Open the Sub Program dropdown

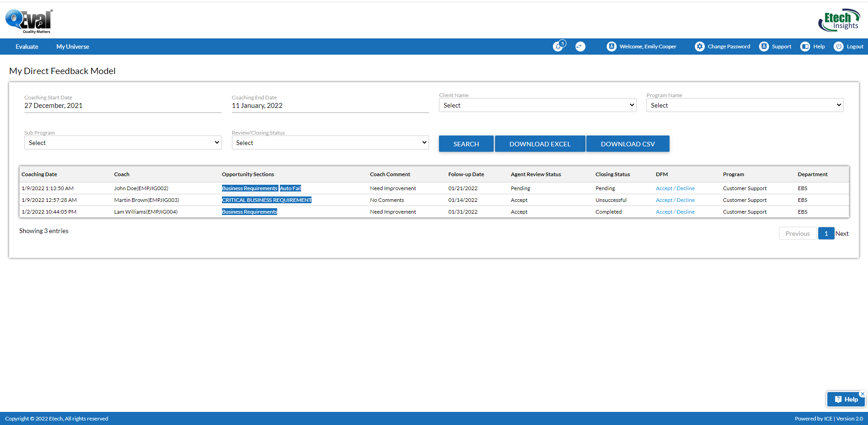[123, 143]
